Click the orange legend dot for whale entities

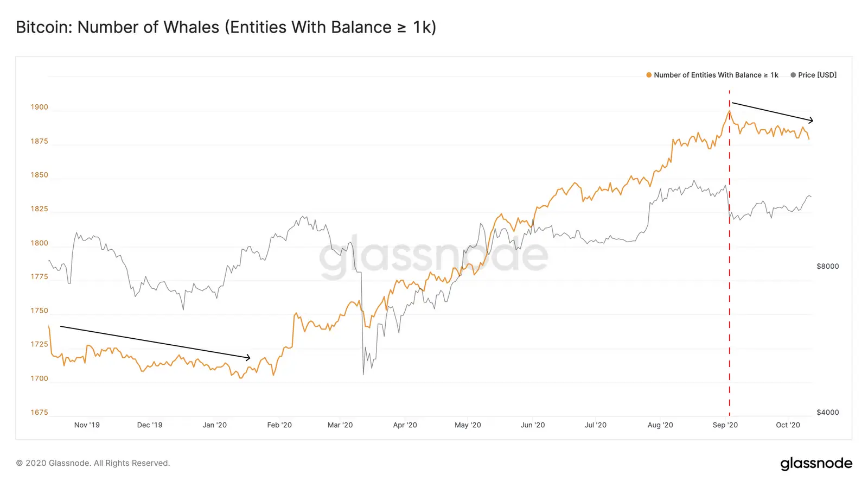[649, 75]
